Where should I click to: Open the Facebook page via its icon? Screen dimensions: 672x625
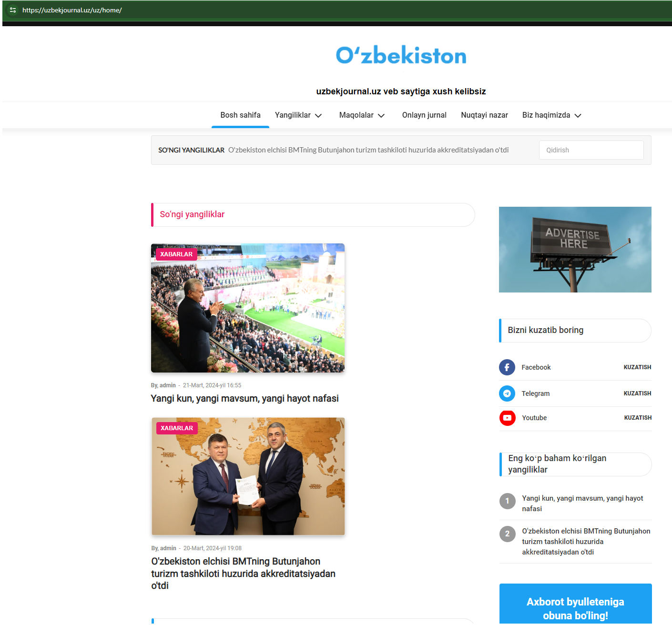507,367
